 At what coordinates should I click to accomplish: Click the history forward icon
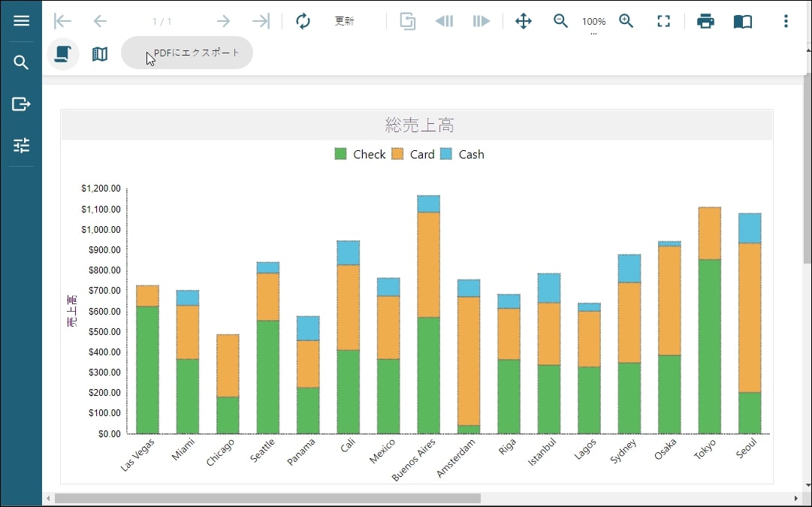[x=481, y=21]
